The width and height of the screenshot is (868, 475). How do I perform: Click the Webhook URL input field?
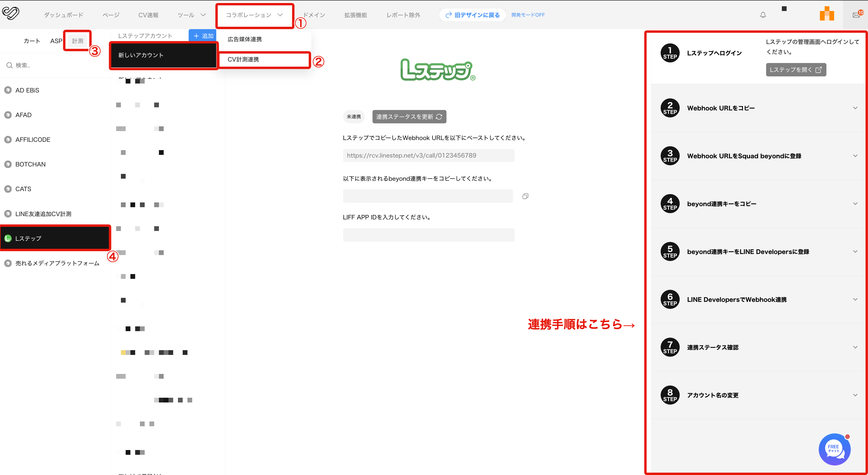428,155
